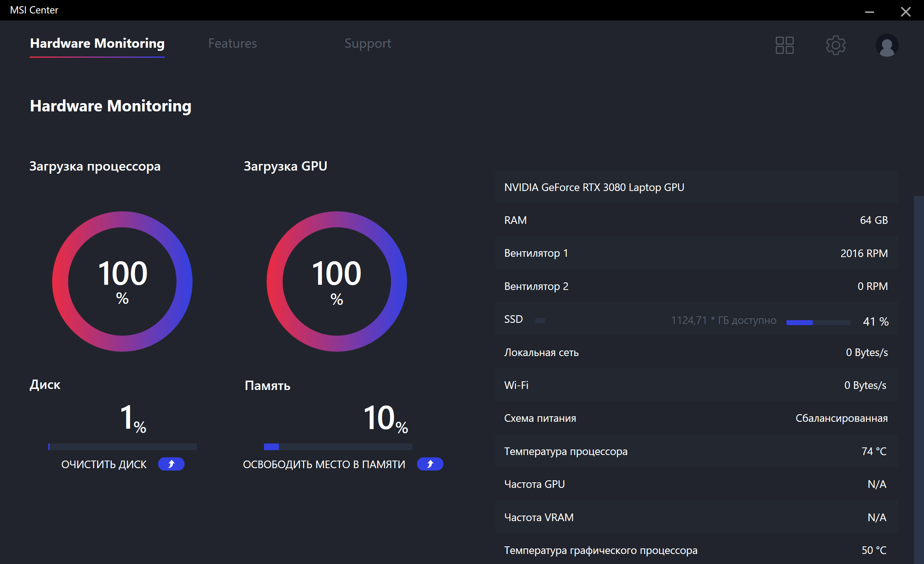The height and width of the screenshot is (564, 924).
Task: Open the Support tab
Action: [x=368, y=44]
